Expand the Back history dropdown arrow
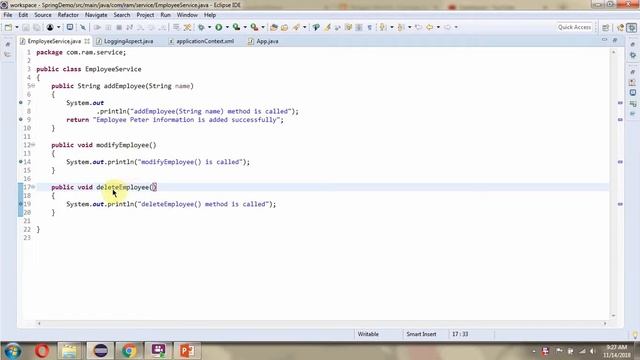This screenshot has height=360, width=640. (x=438, y=27)
